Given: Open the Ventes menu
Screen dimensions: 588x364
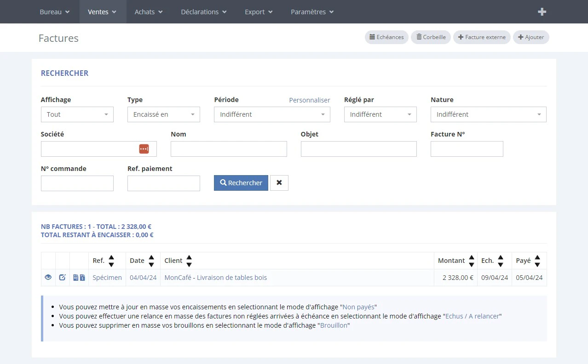Looking at the screenshot, I should click(x=102, y=12).
